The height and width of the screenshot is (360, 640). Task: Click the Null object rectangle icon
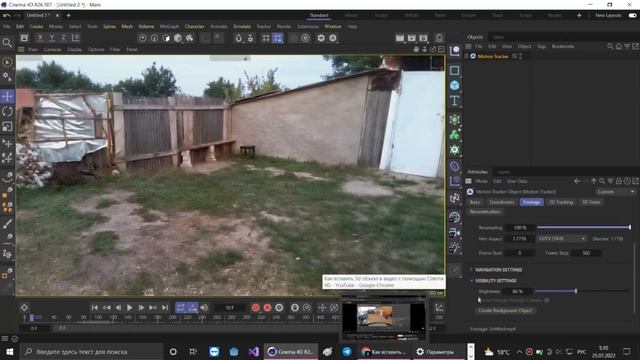[x=454, y=70]
